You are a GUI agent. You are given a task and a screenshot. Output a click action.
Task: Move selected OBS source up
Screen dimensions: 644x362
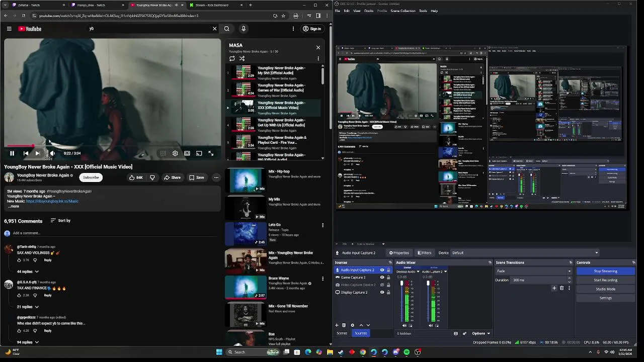pos(361,325)
